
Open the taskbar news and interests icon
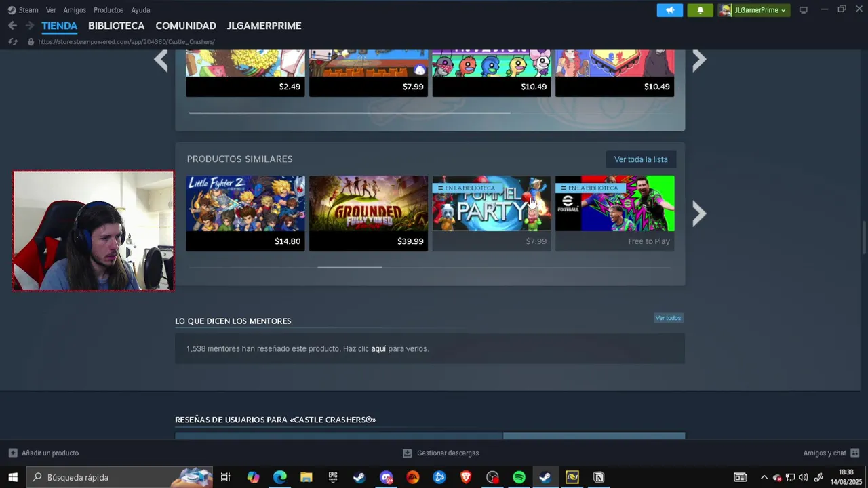click(x=741, y=477)
